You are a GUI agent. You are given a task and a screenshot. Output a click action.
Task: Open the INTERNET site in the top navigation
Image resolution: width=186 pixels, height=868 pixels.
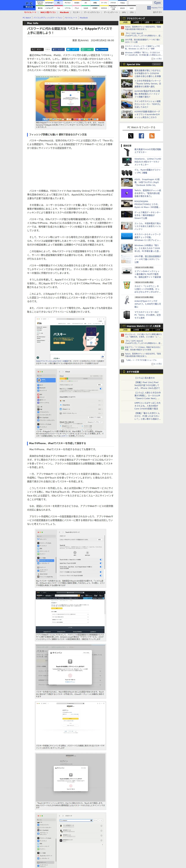[49, 3]
